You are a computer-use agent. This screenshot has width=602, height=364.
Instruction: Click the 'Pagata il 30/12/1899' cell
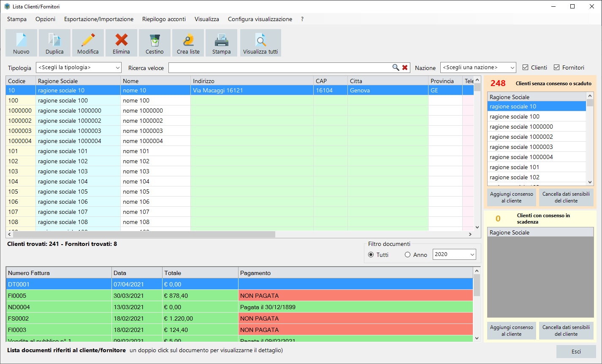click(355, 307)
